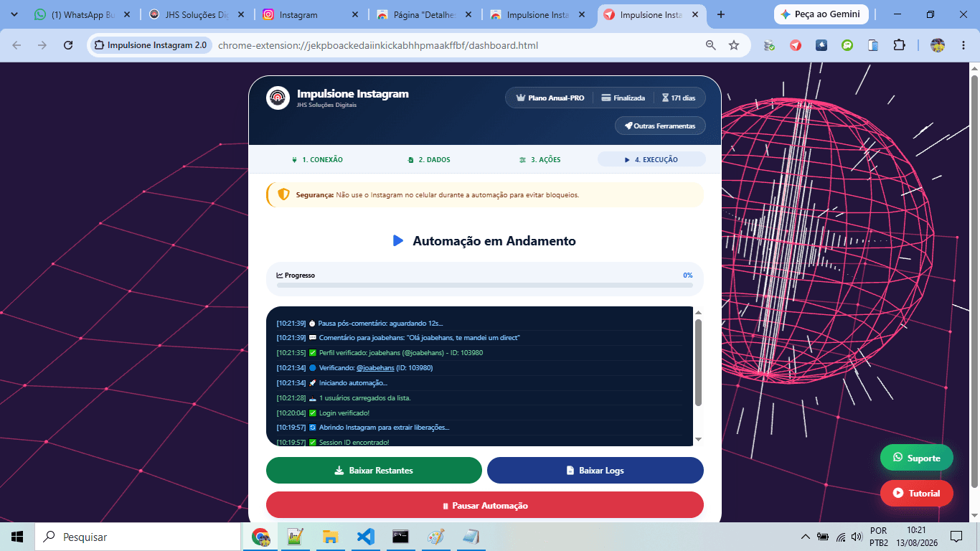Reload the page
This screenshot has height=551, width=980.
pyautogui.click(x=68, y=45)
